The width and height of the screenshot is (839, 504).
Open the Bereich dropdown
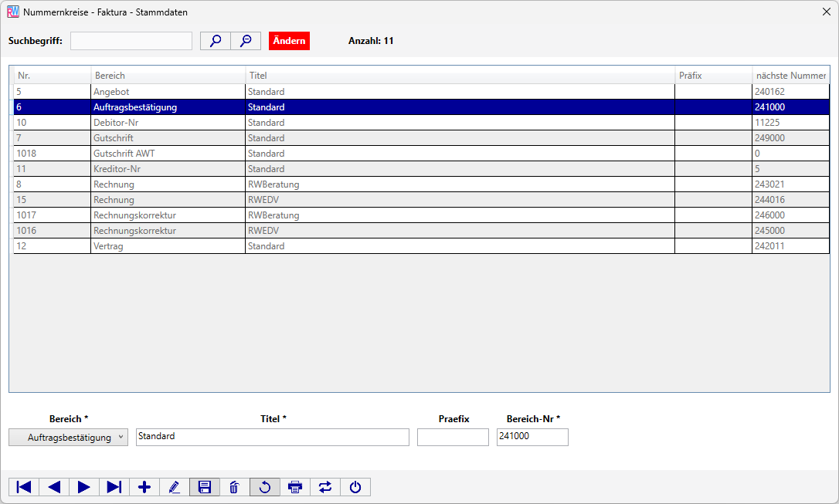69,437
